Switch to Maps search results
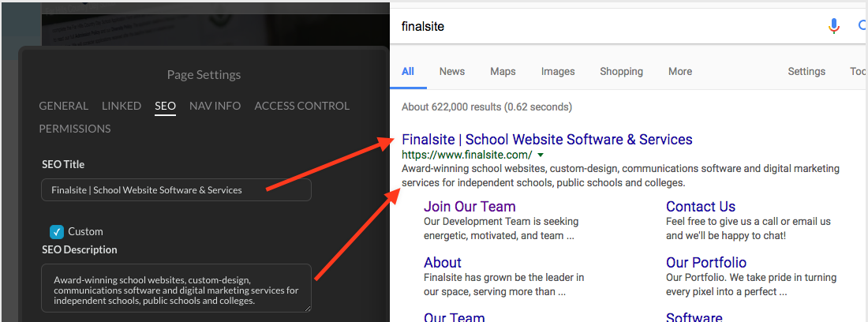Screen dimensions: 868x322 [503, 71]
